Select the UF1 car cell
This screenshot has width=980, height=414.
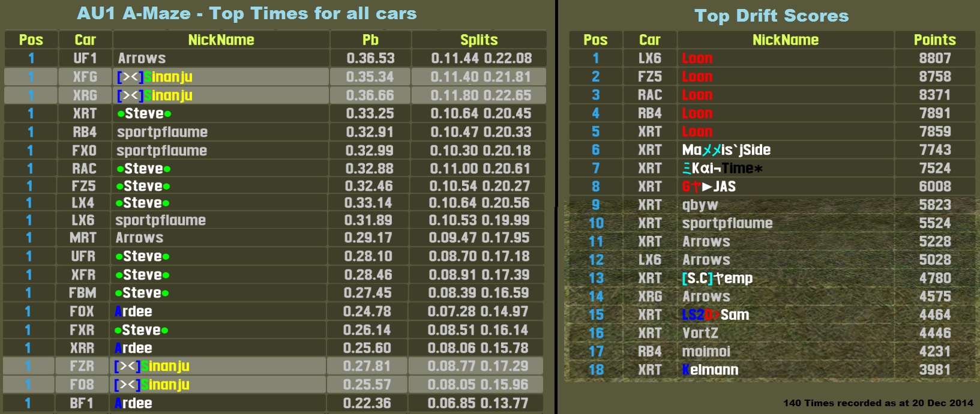point(85,58)
